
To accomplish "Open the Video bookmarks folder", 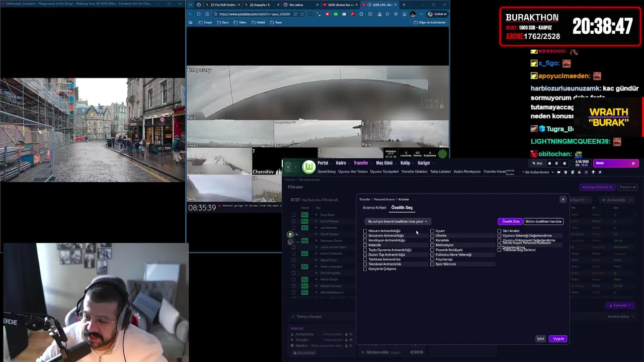I will 240,22.
